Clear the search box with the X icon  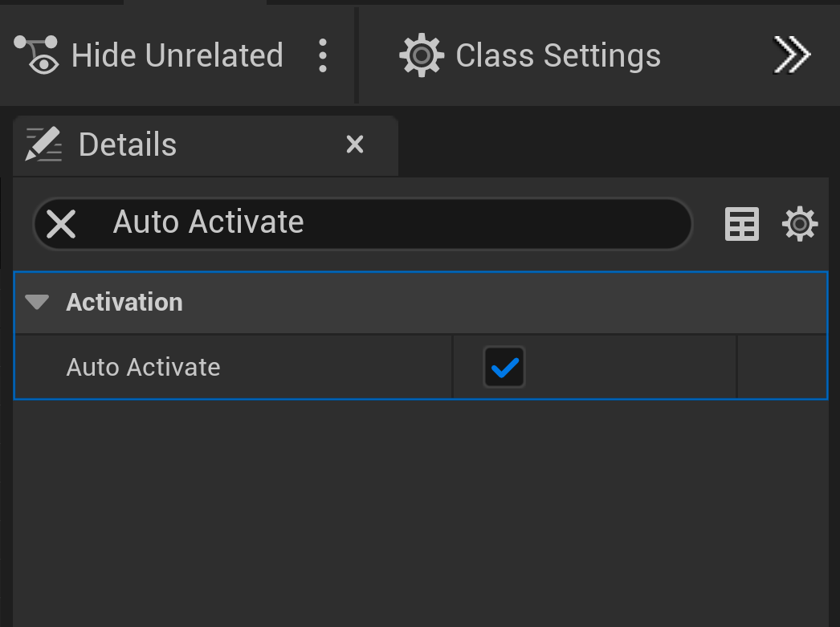pos(61,223)
